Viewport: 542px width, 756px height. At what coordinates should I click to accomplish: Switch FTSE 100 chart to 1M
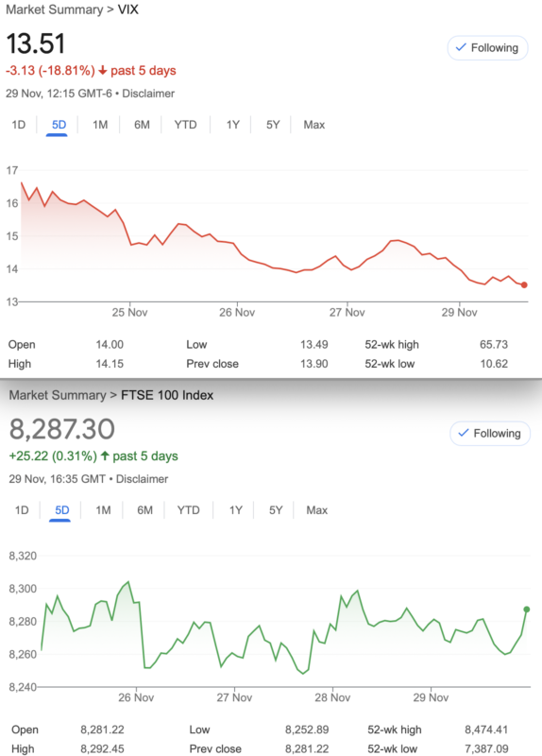[103, 510]
